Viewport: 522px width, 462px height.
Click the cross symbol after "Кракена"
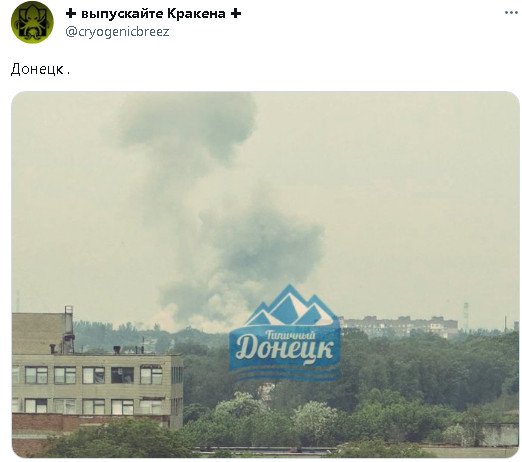(236, 14)
